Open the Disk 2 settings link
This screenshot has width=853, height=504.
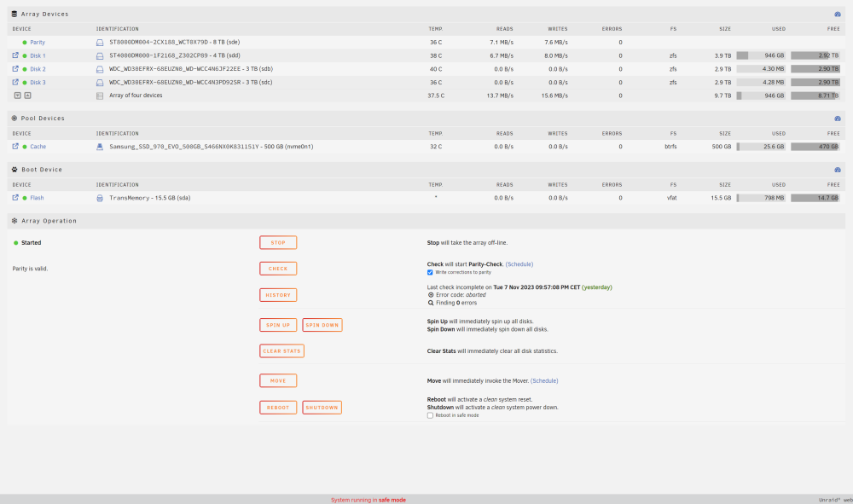(38, 69)
